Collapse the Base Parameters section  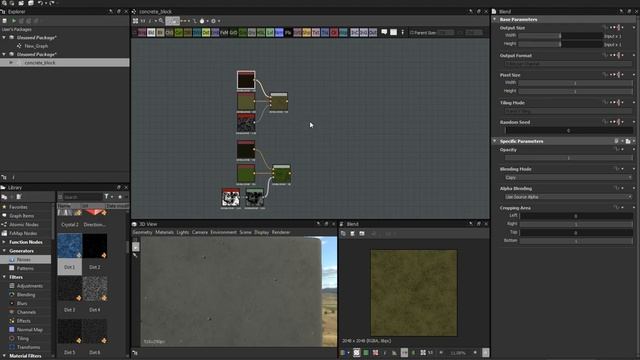point(495,19)
